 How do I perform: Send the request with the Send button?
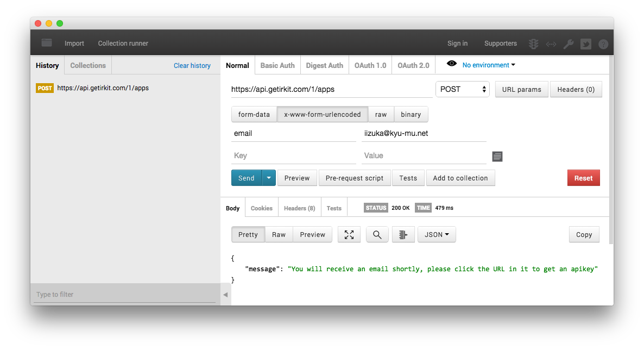point(247,178)
